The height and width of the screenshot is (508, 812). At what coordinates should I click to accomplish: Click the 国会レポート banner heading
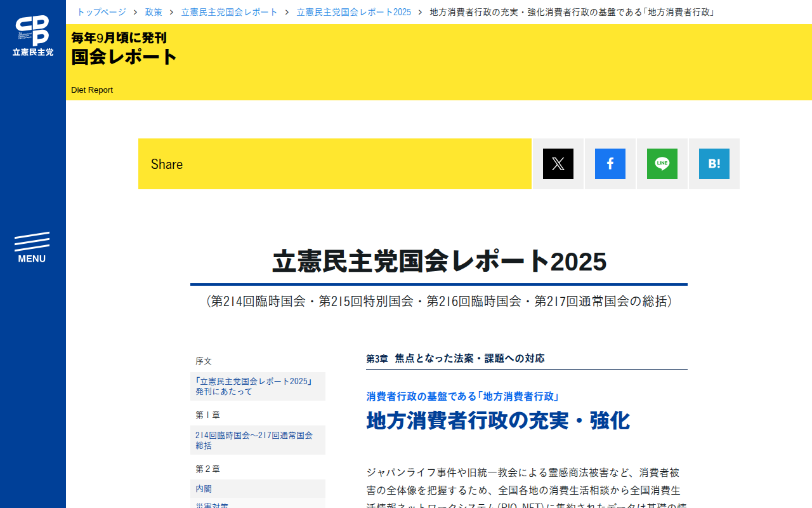pyautogui.click(x=124, y=57)
